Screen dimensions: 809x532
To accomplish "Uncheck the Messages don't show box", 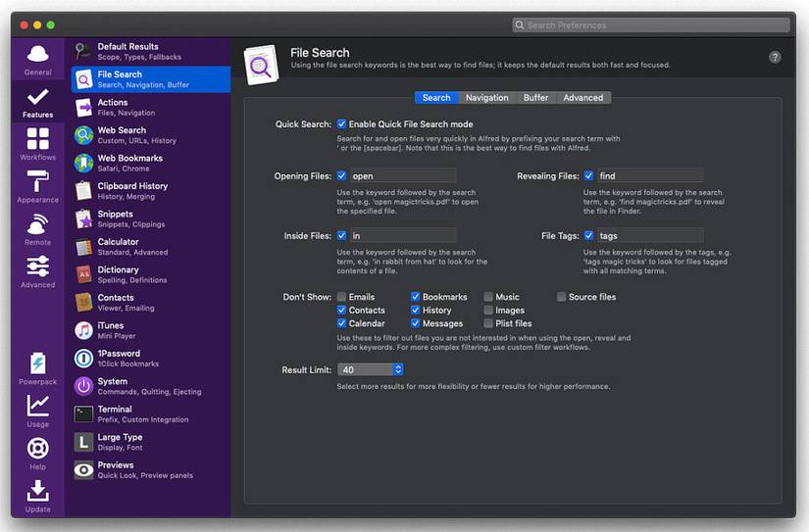I will pyautogui.click(x=416, y=323).
